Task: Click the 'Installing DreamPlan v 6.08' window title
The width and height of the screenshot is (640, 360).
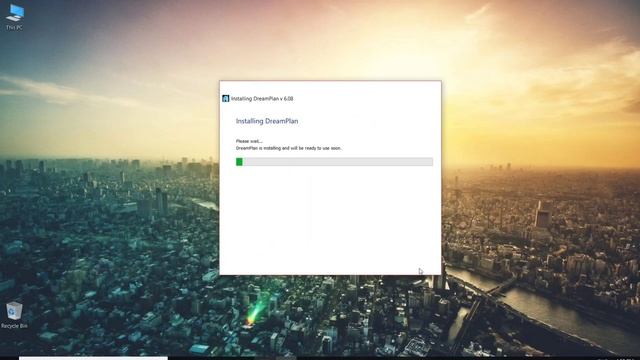Action: (262, 99)
